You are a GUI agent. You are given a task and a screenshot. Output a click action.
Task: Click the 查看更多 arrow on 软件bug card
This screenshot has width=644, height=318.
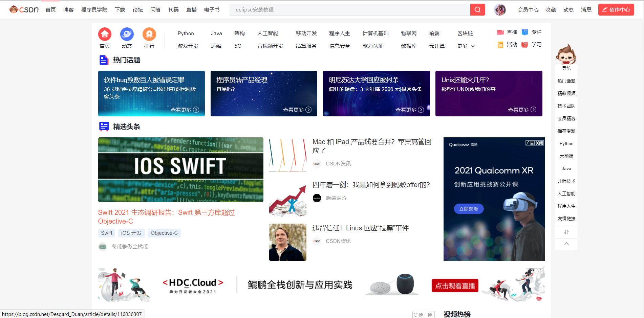196,110
